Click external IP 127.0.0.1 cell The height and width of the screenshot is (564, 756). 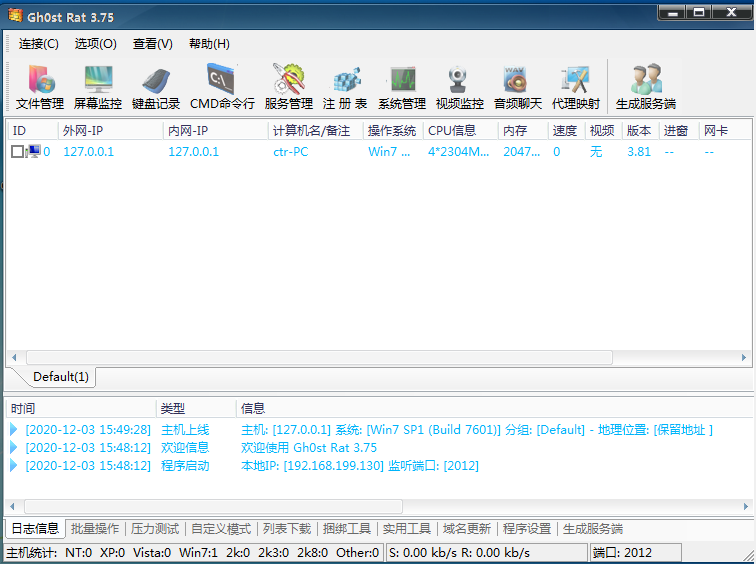click(89, 151)
